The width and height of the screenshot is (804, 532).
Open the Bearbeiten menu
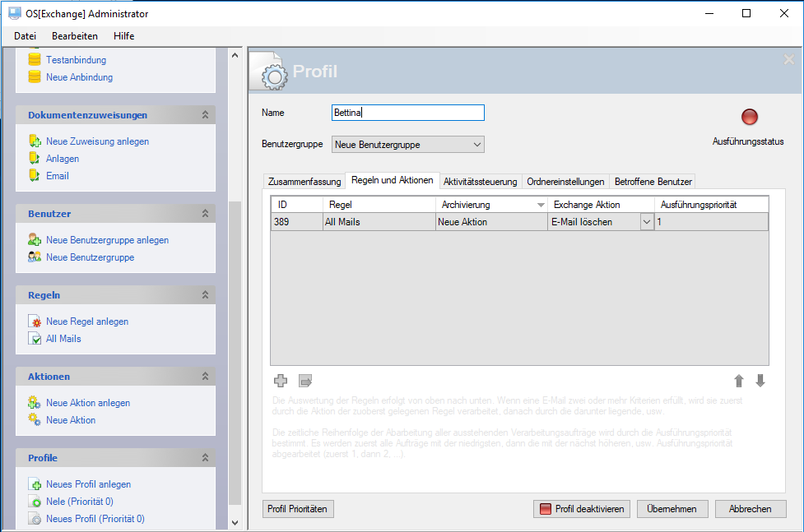pos(75,36)
